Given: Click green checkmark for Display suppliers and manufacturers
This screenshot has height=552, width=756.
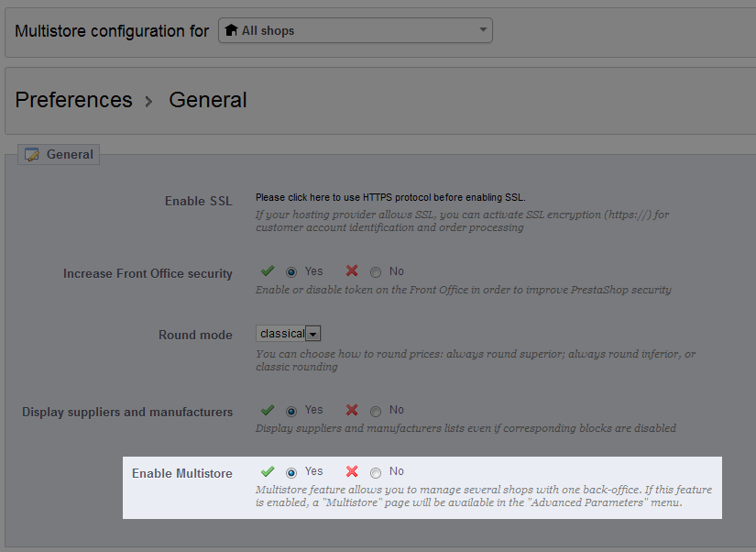Looking at the screenshot, I should [x=268, y=410].
